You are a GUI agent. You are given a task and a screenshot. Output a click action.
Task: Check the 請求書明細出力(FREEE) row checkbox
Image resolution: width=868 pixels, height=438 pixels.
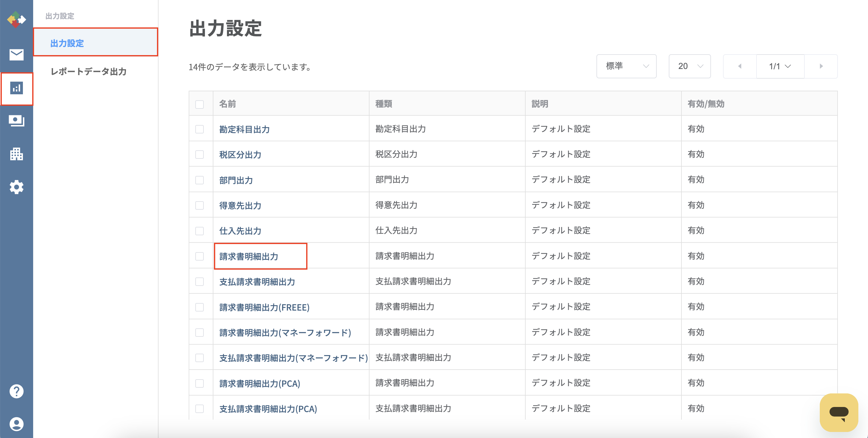pos(200,307)
